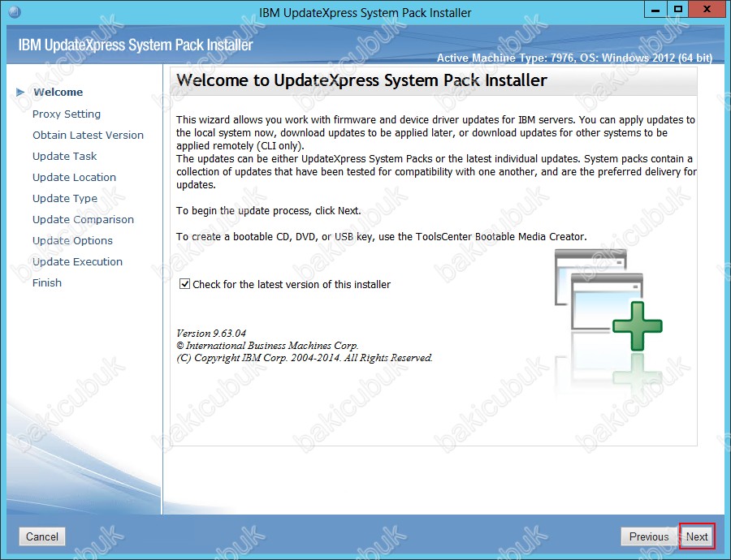The width and height of the screenshot is (731, 560).
Task: Click the 'Version 9.63.04' text
Action: coord(211,333)
